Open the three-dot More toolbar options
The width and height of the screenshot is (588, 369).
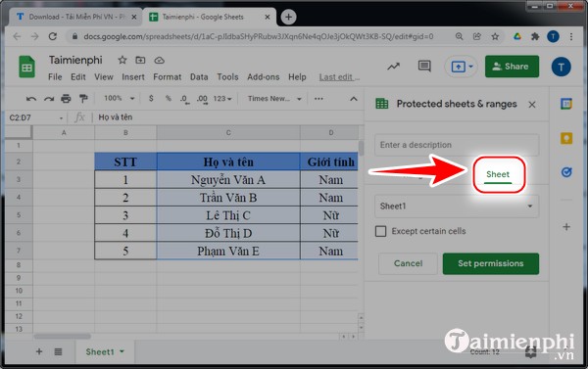tap(318, 99)
